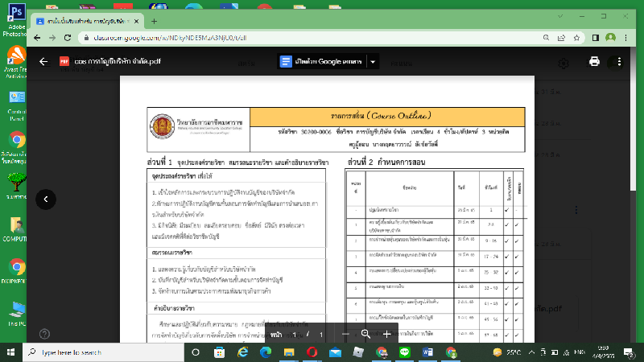Click the back arrow in PDF viewer
This screenshot has width=644, height=362.
[x=44, y=62]
